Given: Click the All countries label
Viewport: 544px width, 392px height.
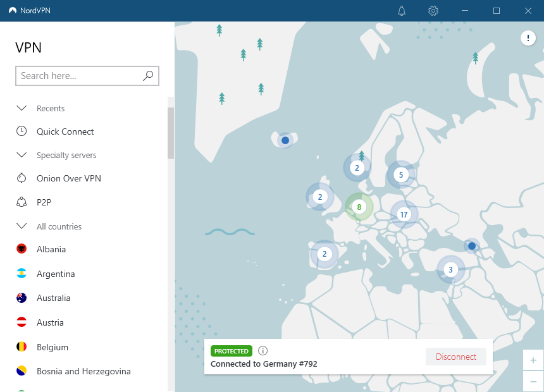Looking at the screenshot, I should [x=59, y=226].
